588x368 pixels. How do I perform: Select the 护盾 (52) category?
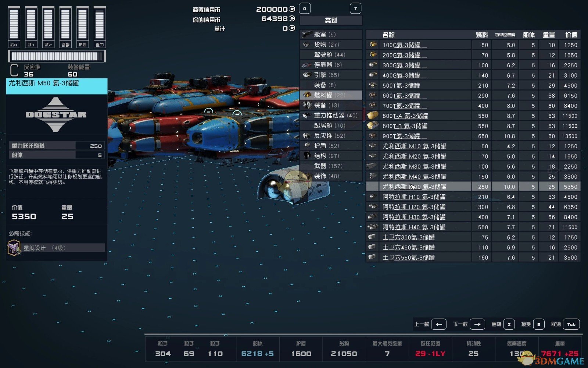331,146
